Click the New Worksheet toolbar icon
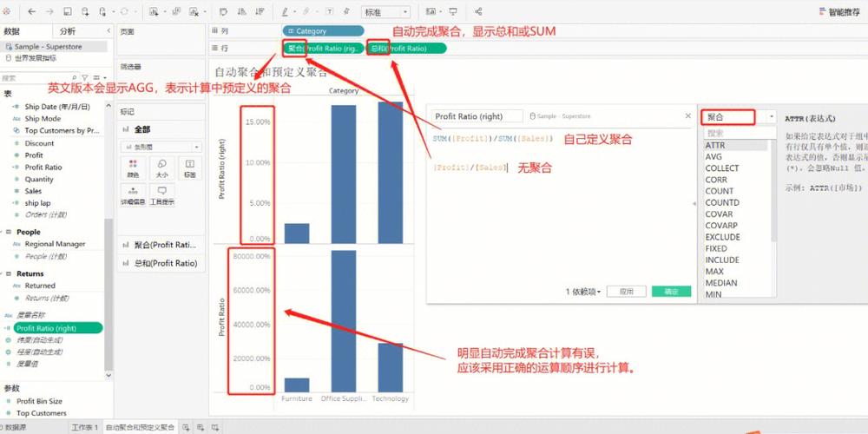The image size is (868, 434). pos(155,11)
